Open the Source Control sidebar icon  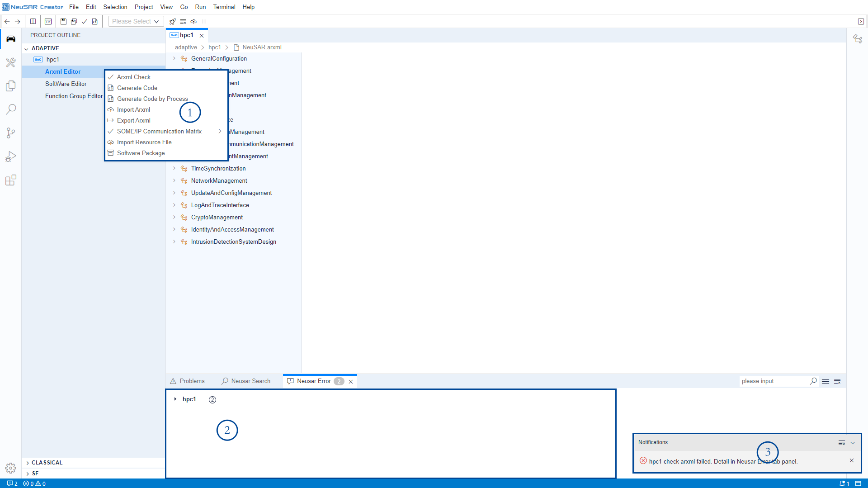click(x=11, y=133)
